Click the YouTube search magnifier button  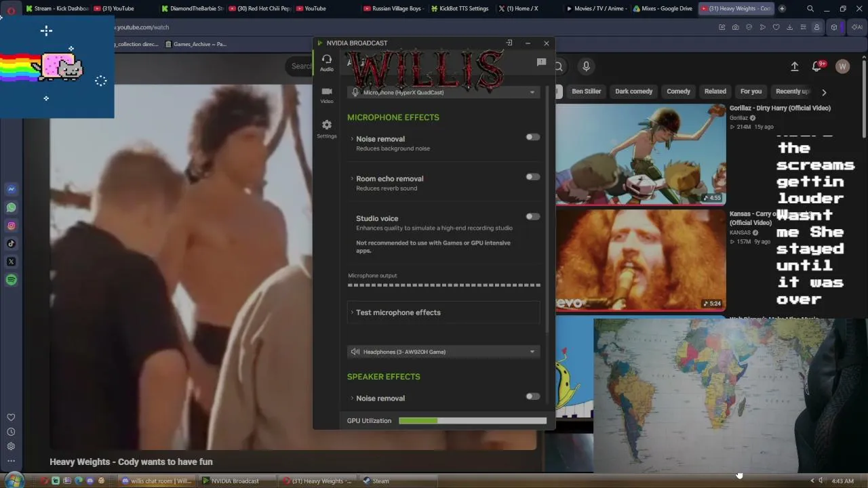pyautogui.click(x=559, y=66)
